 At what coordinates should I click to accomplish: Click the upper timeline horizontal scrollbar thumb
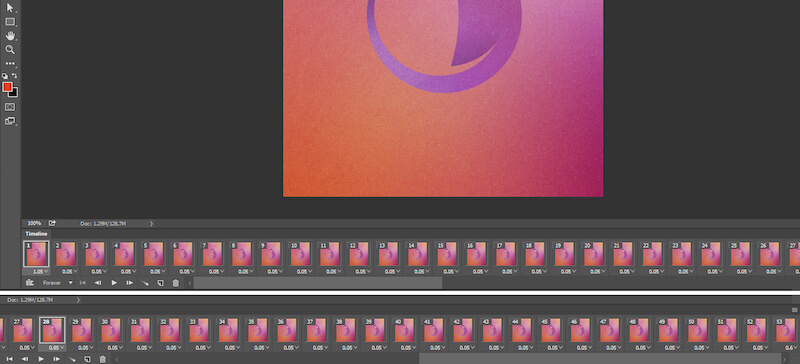pos(318,283)
